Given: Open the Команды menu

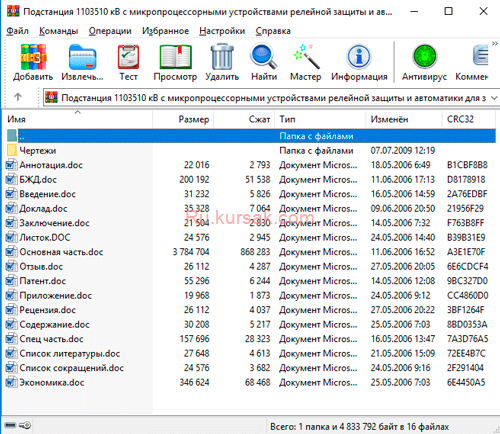Looking at the screenshot, I should [58, 31].
